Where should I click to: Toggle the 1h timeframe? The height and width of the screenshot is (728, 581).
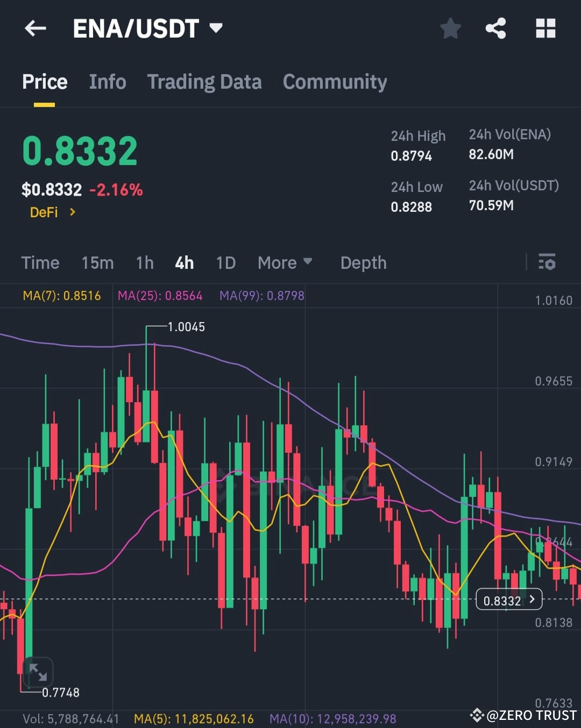[144, 263]
